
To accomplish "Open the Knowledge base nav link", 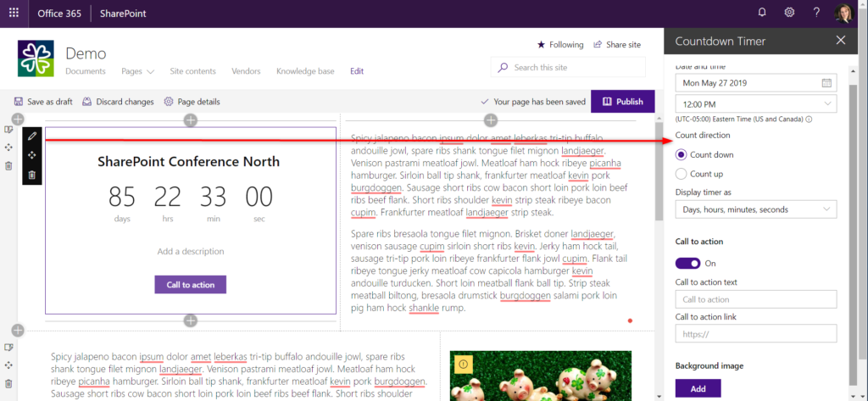I will [x=305, y=71].
